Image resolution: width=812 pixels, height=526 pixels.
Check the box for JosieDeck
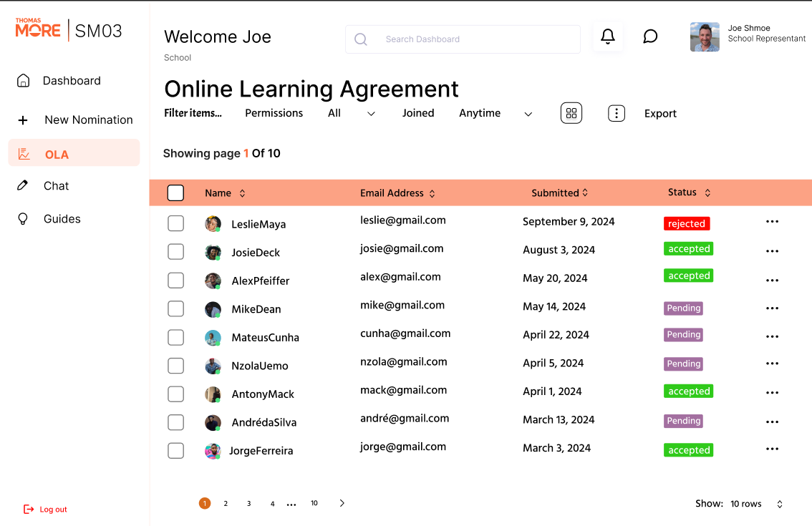click(x=175, y=252)
